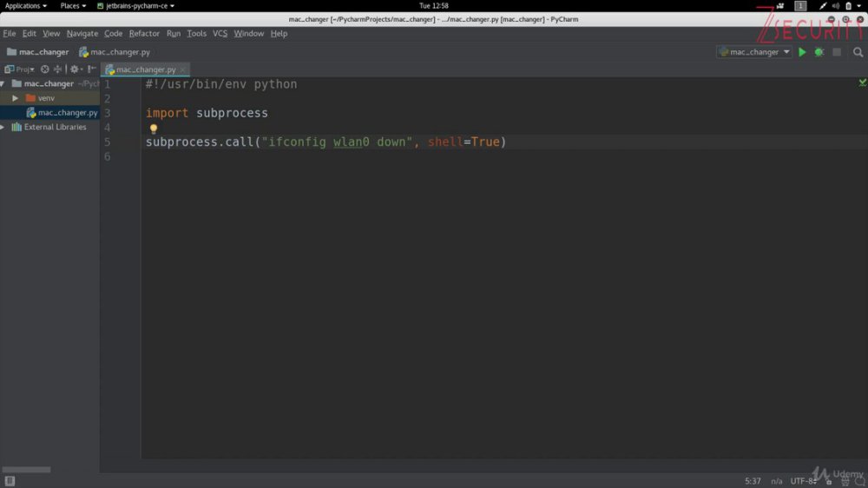Click the yellow intention lightbulb in editor
The width and height of the screenshot is (868, 488).
pyautogui.click(x=154, y=129)
